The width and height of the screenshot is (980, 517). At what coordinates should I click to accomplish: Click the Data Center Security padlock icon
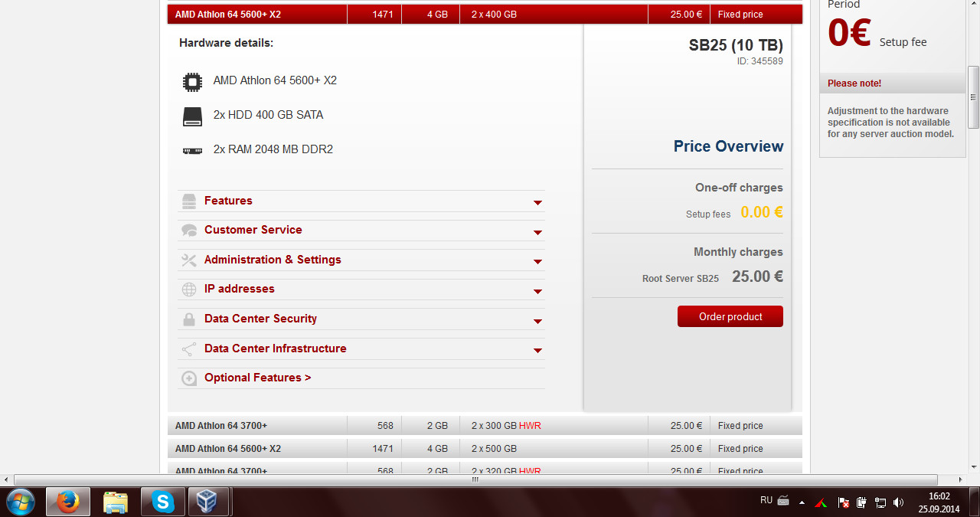[188, 319]
